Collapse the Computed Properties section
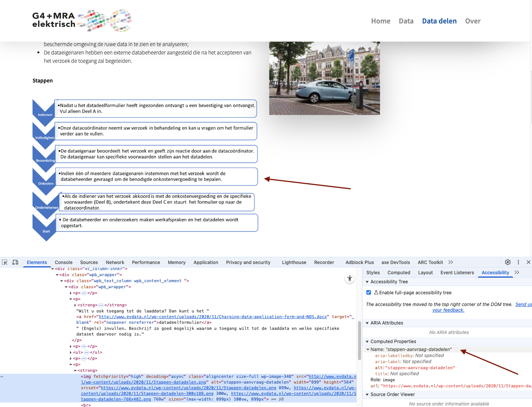This screenshot has width=532, height=407. pyautogui.click(x=367, y=342)
